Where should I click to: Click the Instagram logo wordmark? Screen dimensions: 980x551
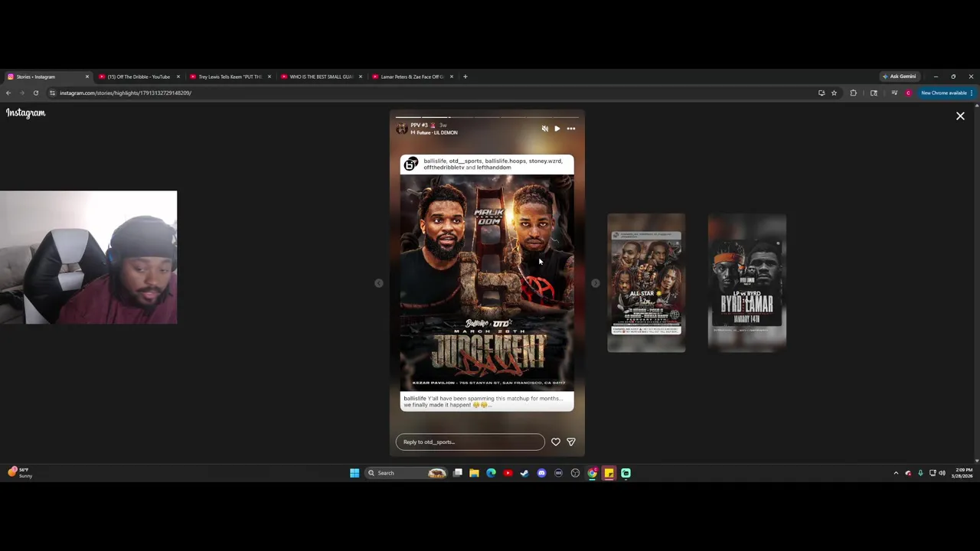click(26, 113)
